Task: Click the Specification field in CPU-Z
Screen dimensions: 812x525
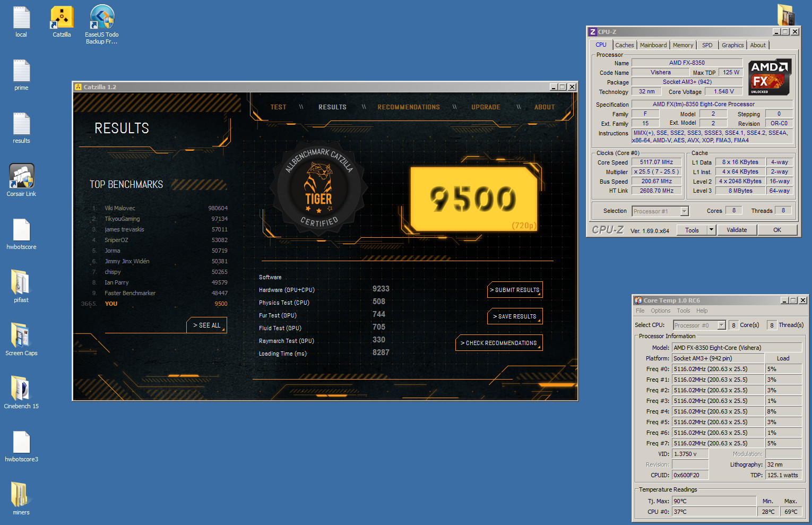Action: click(712, 104)
